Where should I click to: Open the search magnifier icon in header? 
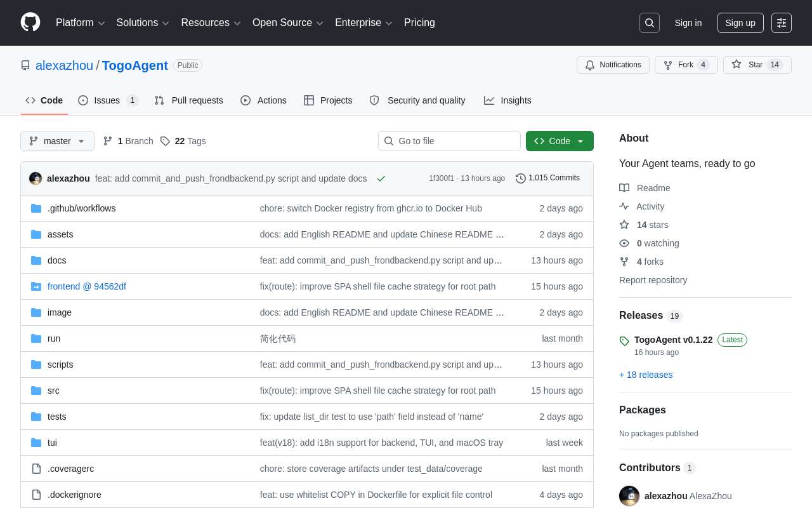(x=649, y=23)
